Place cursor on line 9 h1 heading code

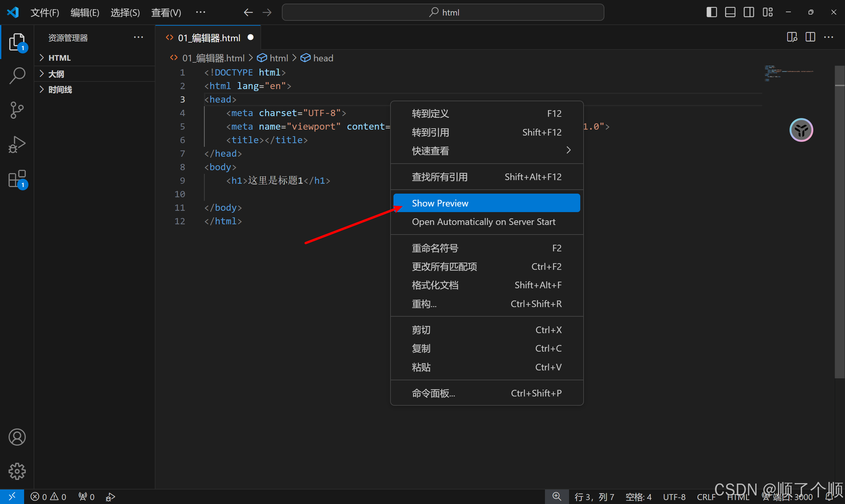coord(278,180)
